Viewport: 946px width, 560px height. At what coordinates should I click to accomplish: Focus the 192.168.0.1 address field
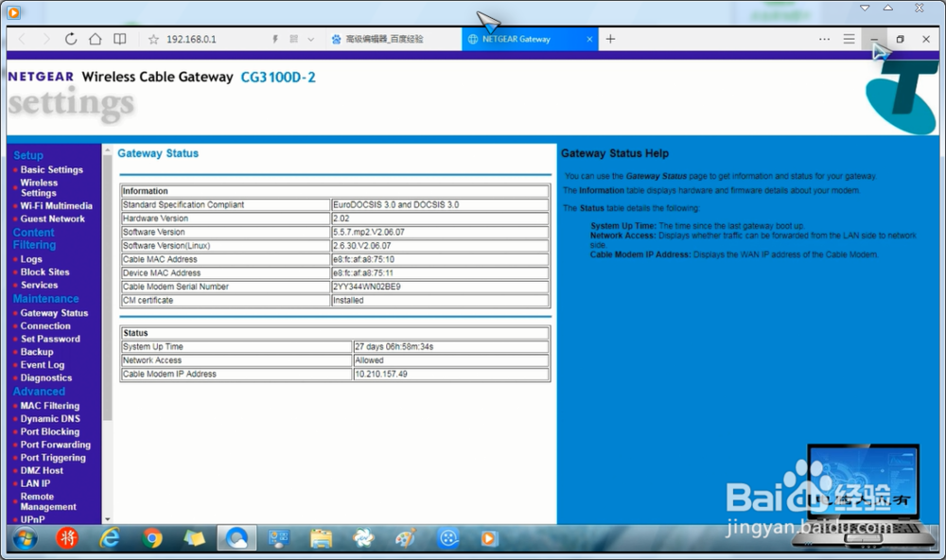click(191, 39)
